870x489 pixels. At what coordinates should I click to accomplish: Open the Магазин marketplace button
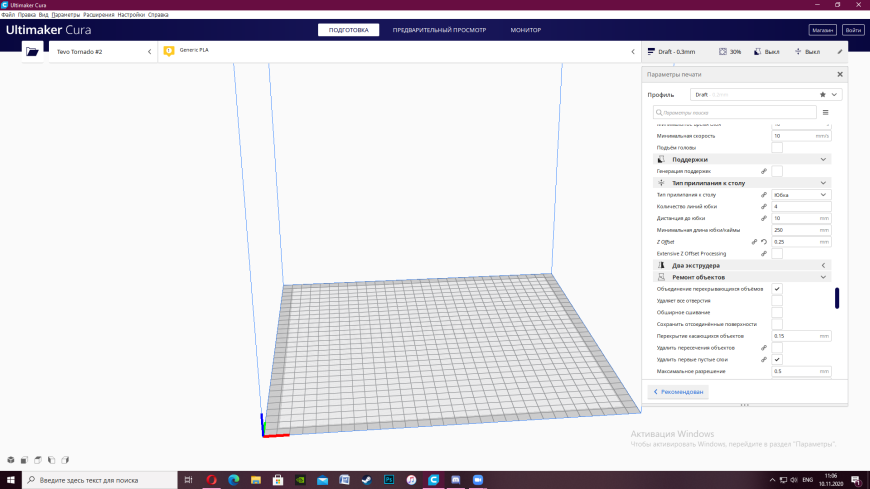[x=822, y=30]
